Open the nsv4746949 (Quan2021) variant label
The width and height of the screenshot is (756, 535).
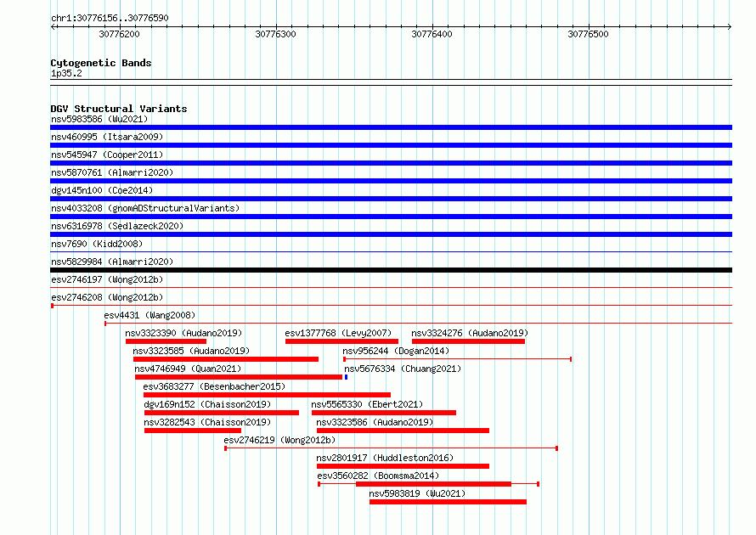188,369
